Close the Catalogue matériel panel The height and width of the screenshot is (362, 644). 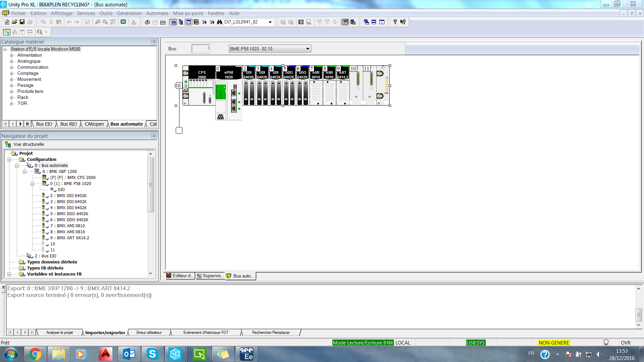154,42
